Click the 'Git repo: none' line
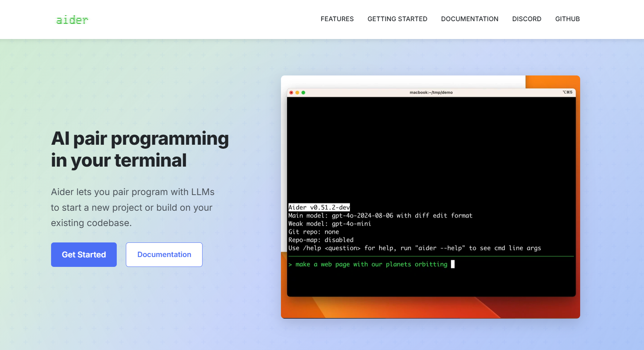 313,232
